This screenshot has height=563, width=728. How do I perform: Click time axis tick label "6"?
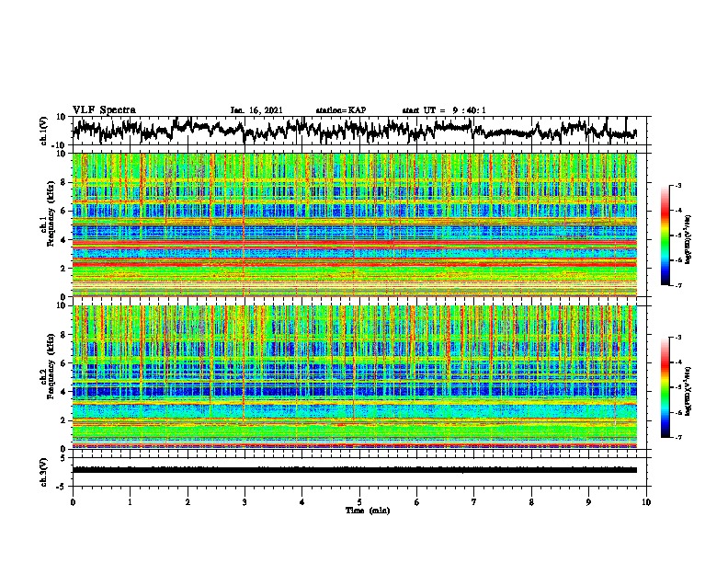click(x=417, y=502)
